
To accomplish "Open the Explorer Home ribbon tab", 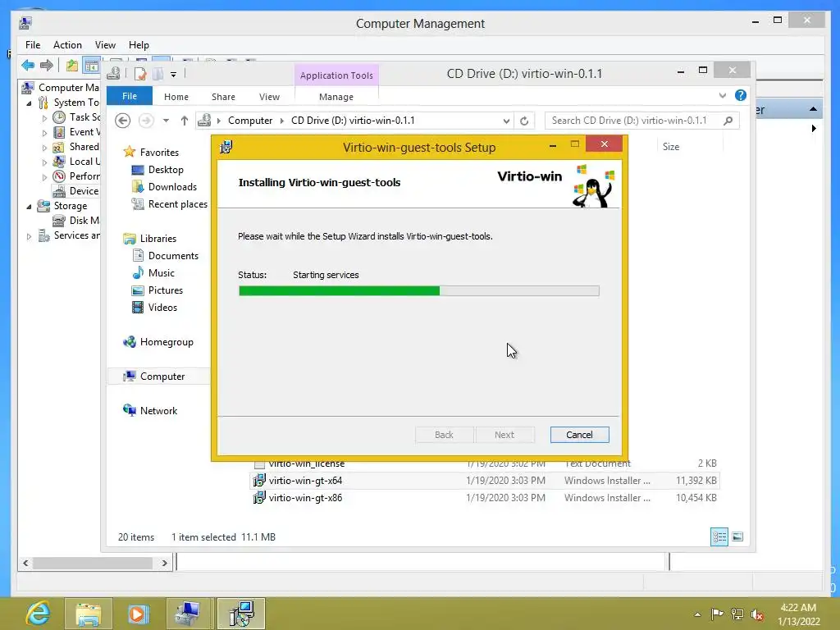I will [176, 97].
